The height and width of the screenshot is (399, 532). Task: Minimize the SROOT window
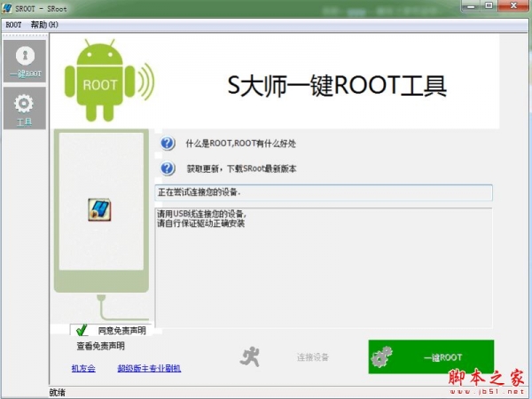coord(472,6)
